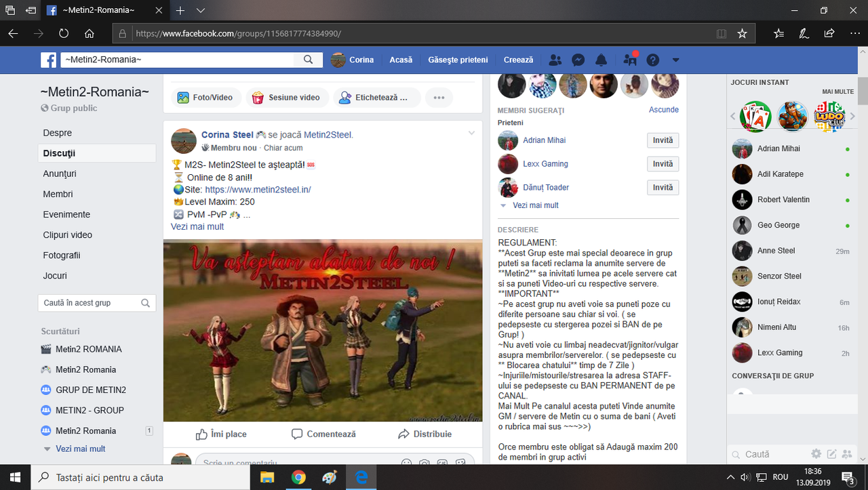Open the volume control in system tray
This screenshot has height=490, width=868.
pos(747,477)
